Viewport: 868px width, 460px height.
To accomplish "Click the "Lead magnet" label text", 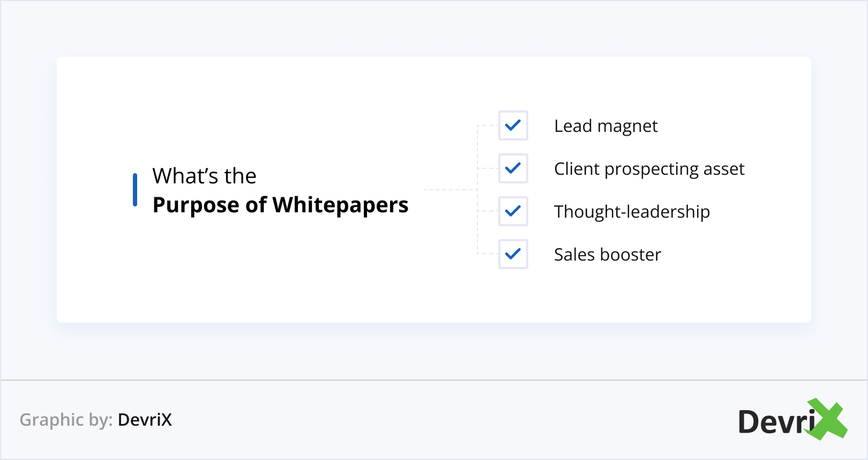I will [x=605, y=126].
